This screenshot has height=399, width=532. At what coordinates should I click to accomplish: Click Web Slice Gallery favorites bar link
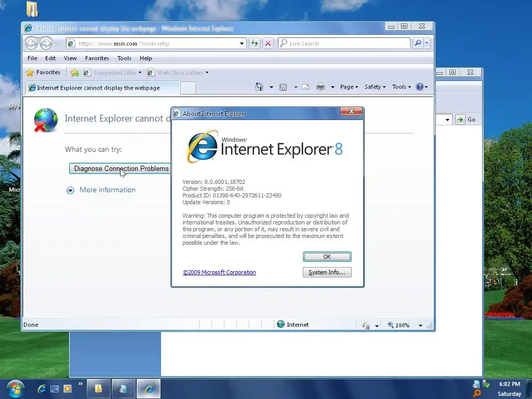pyautogui.click(x=178, y=73)
